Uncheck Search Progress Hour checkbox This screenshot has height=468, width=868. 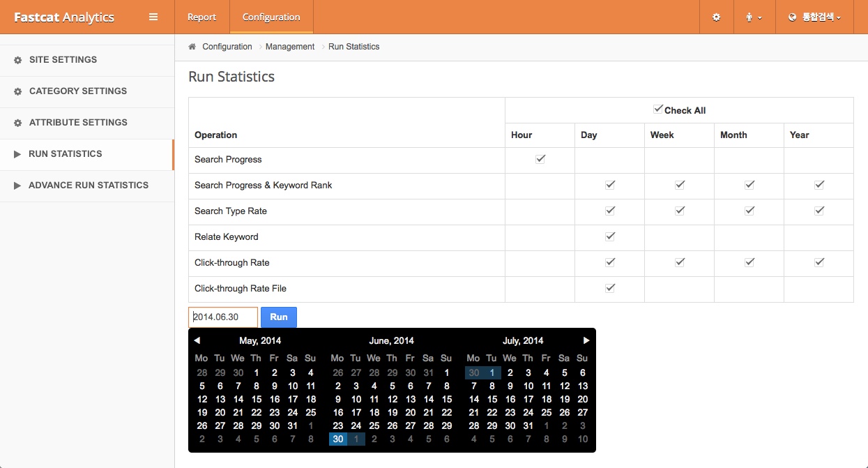click(540, 159)
